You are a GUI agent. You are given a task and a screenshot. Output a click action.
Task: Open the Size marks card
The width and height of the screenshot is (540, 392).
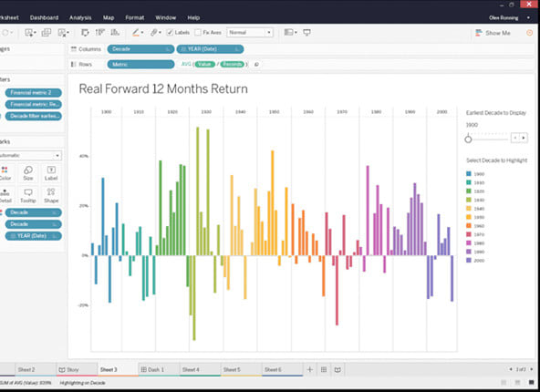[x=28, y=173]
